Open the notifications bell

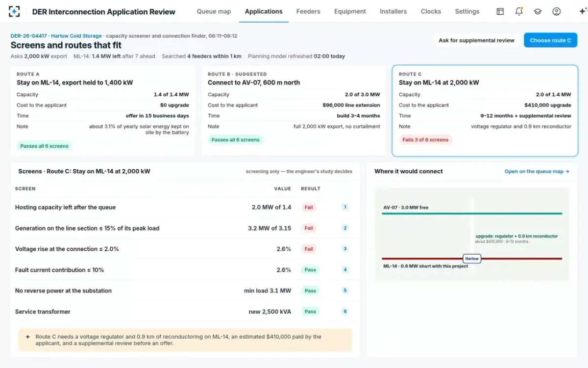tap(519, 11)
